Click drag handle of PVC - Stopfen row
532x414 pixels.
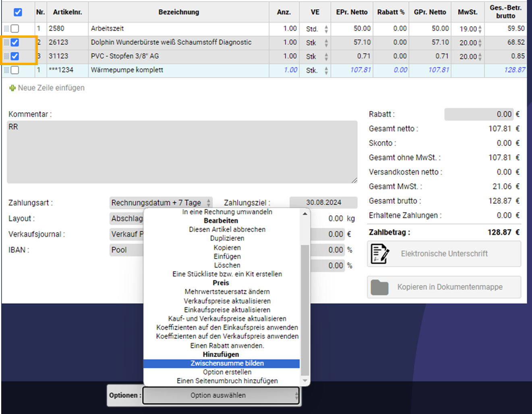(6, 56)
